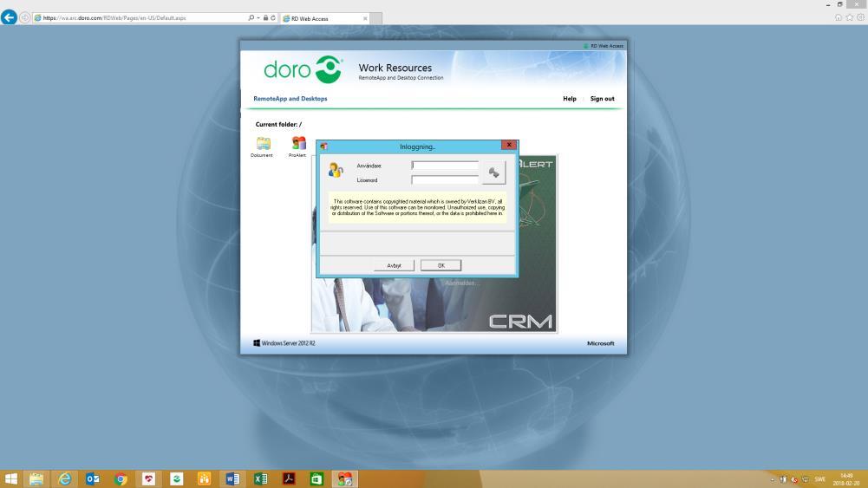Open Microsoft Excel from taskbar
Image resolution: width=868 pixels, height=488 pixels.
[261, 478]
